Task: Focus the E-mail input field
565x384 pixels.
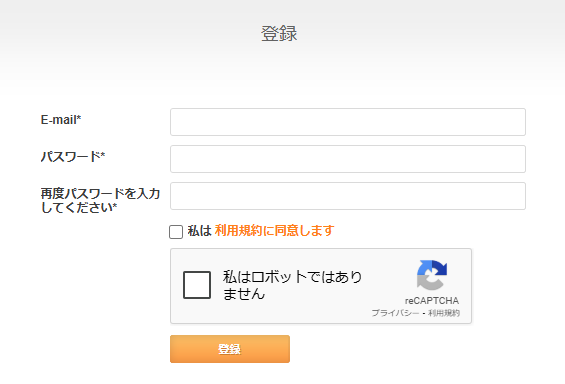Action: coord(348,122)
